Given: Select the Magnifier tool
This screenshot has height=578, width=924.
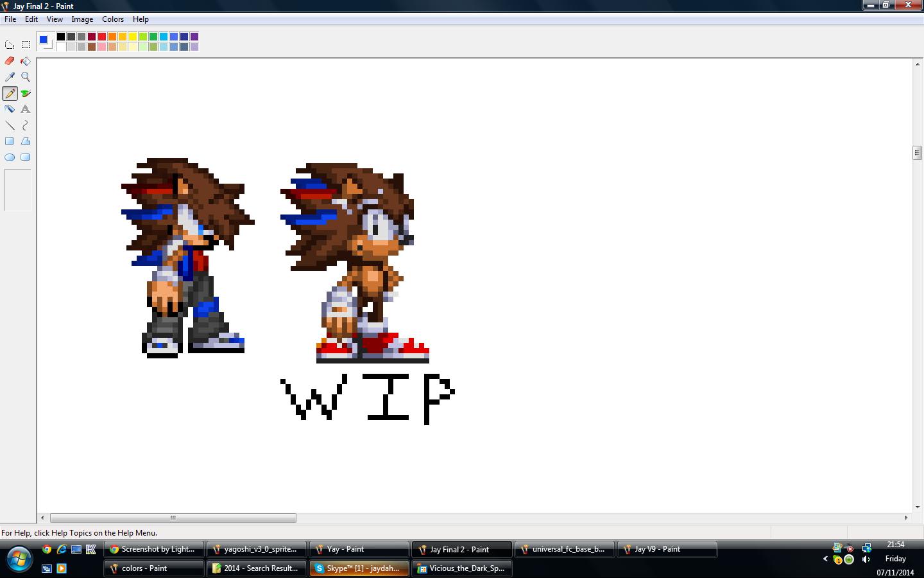Looking at the screenshot, I should pos(26,77).
